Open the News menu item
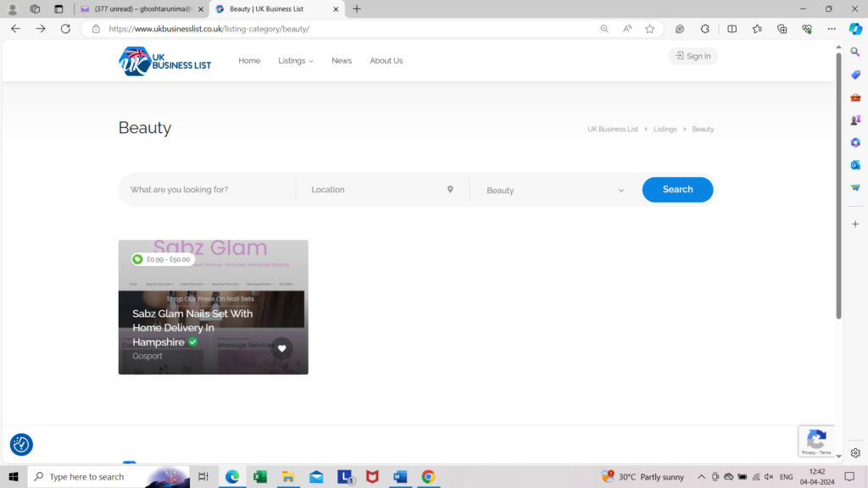The width and height of the screenshot is (868, 488). click(342, 61)
